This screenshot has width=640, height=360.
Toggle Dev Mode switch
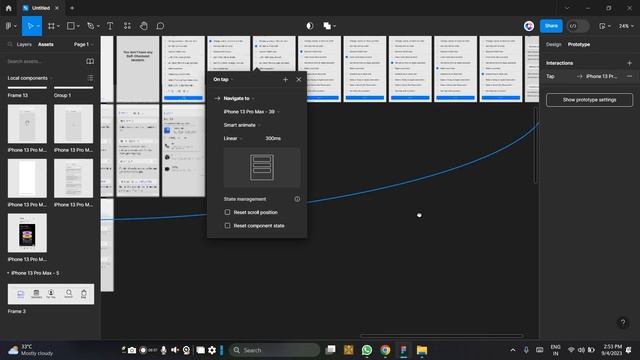(x=578, y=26)
